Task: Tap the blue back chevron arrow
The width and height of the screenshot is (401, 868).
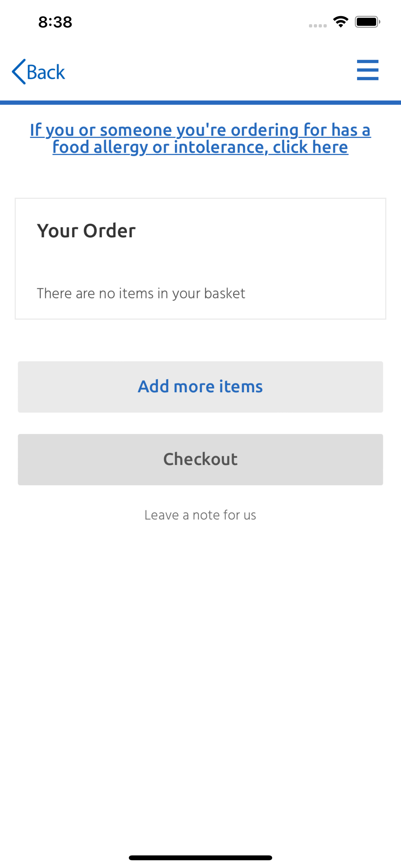Action: pyautogui.click(x=19, y=71)
